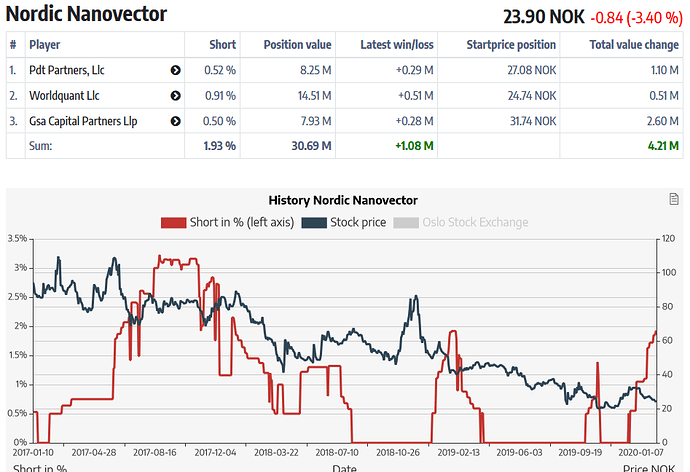Image resolution: width=690 pixels, height=472 pixels.
Task: Enable the Oslo Stock Exchange legend series
Action: click(461, 223)
